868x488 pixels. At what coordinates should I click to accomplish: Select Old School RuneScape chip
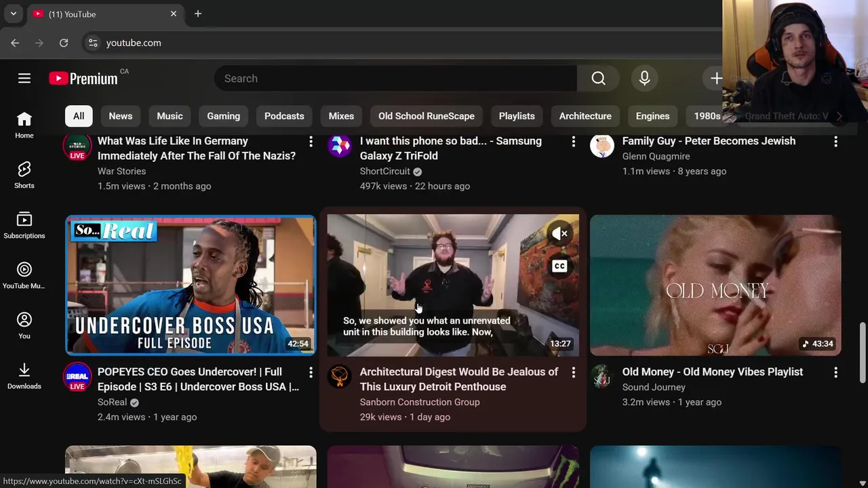[427, 116]
